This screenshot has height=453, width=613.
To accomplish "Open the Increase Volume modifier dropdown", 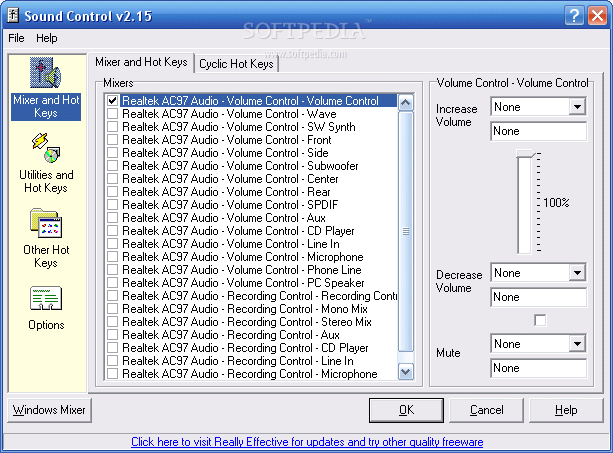I will tap(577, 107).
